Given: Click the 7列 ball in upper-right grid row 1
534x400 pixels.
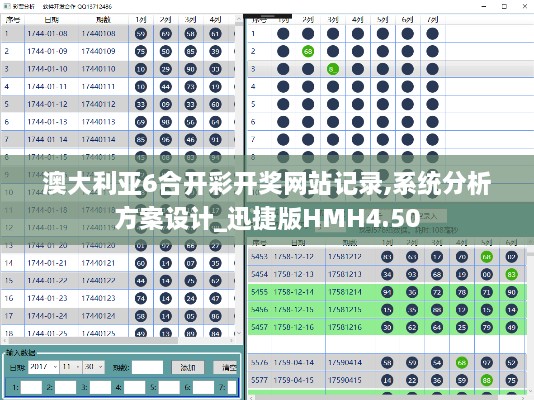Looking at the screenshot, I should point(432,34).
